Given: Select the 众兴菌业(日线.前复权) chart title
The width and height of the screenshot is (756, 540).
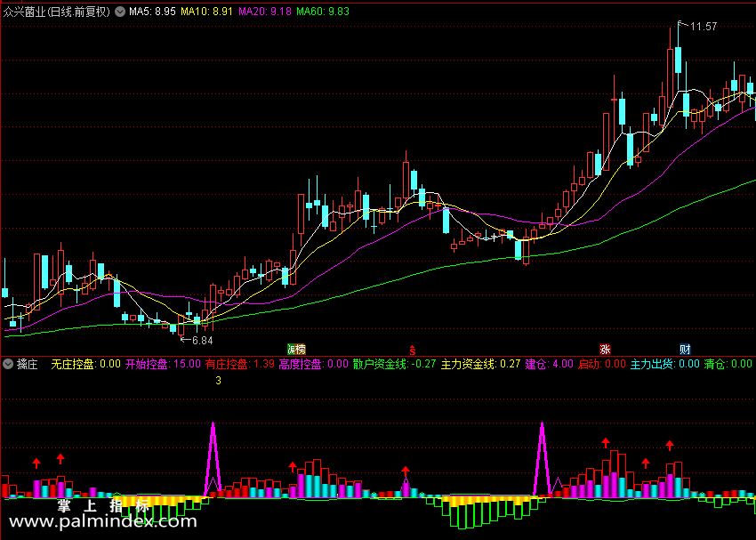Looking at the screenshot, I should [x=57, y=12].
